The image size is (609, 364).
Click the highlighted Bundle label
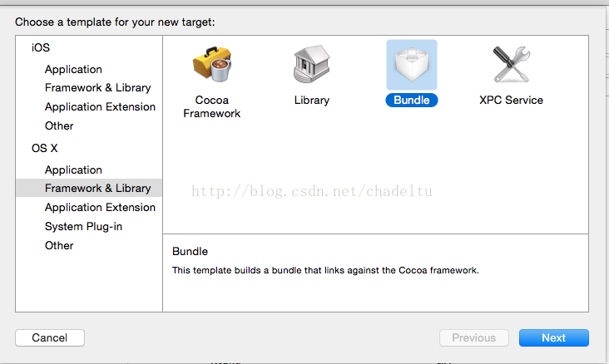412,100
